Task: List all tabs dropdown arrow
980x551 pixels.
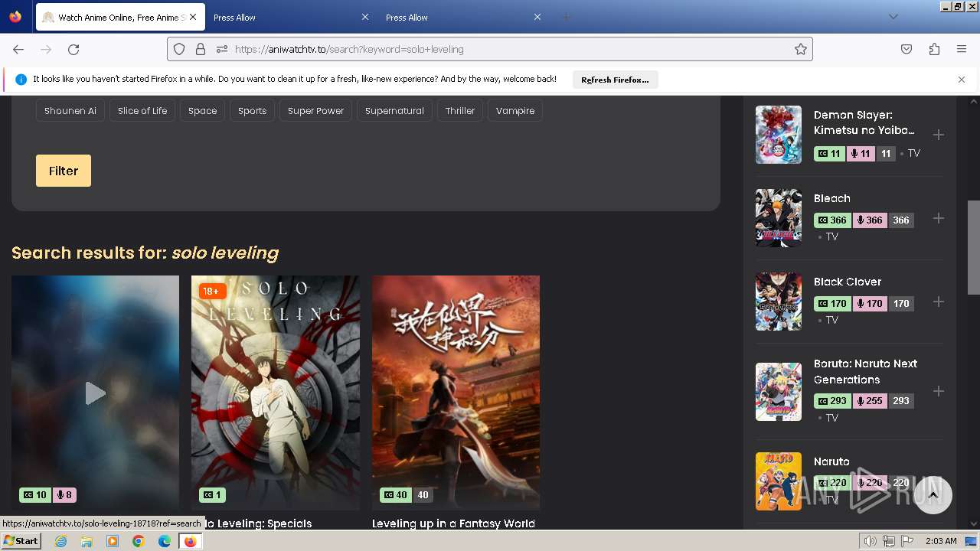Action: [893, 17]
